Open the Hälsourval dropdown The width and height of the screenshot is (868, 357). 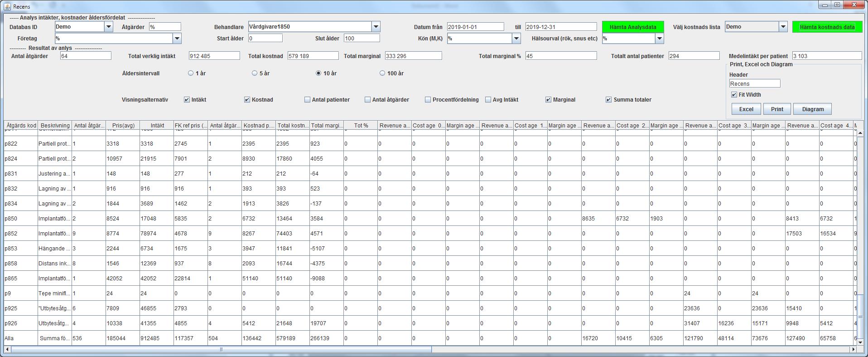pyautogui.click(x=660, y=39)
